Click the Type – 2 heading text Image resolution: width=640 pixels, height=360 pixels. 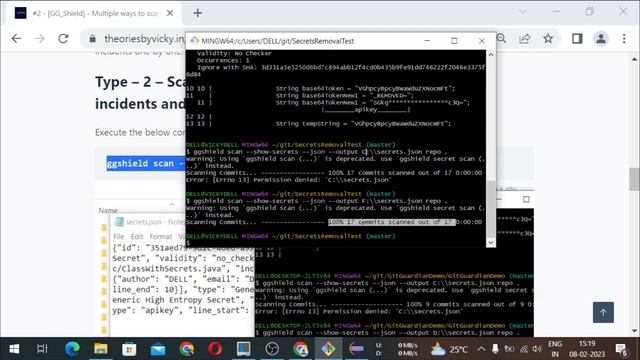coord(141,93)
